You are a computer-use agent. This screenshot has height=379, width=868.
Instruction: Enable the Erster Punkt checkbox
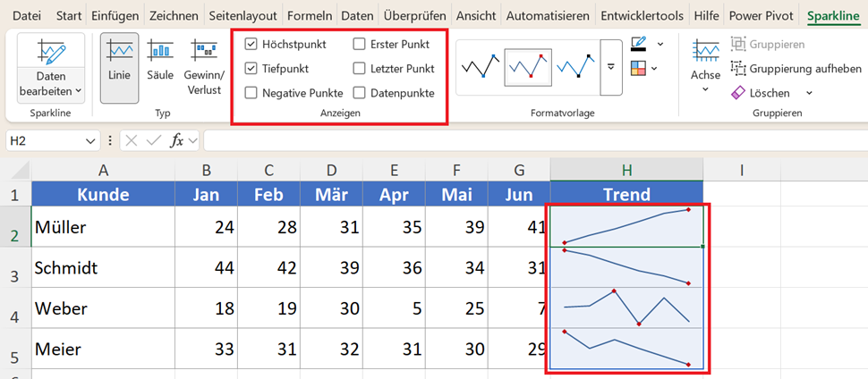(x=359, y=44)
